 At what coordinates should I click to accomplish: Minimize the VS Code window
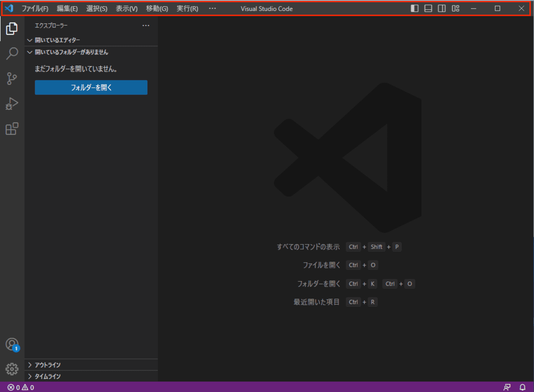pos(473,8)
